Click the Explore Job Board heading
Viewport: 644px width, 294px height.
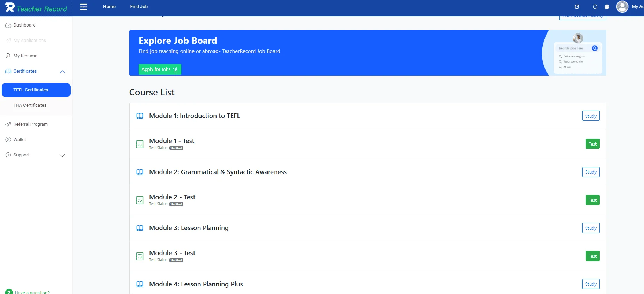click(178, 41)
